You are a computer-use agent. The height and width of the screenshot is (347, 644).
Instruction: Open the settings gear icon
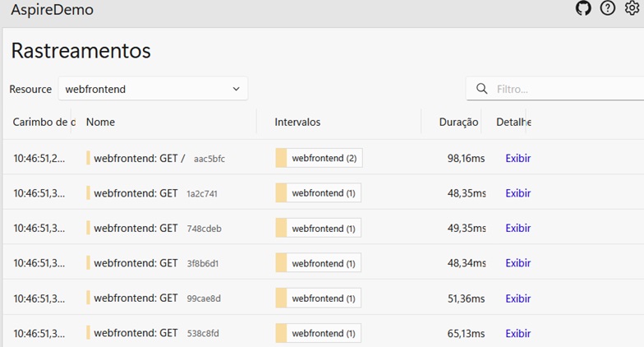[632, 8]
